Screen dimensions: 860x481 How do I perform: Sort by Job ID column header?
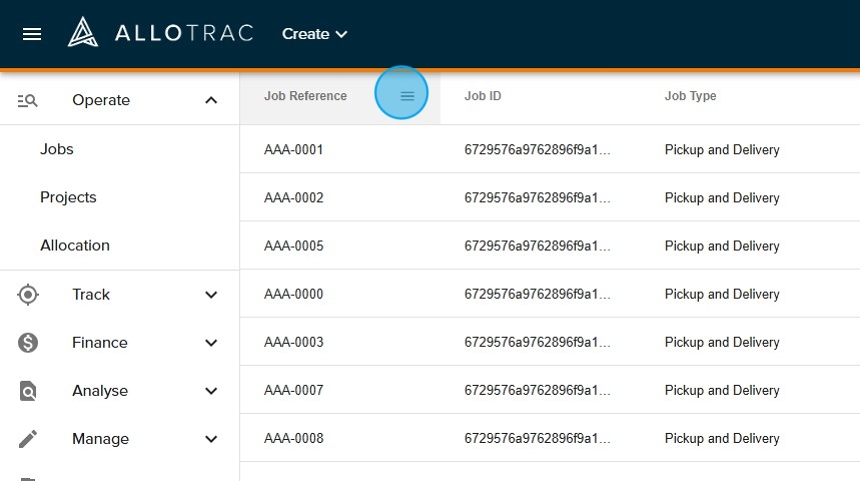483,96
